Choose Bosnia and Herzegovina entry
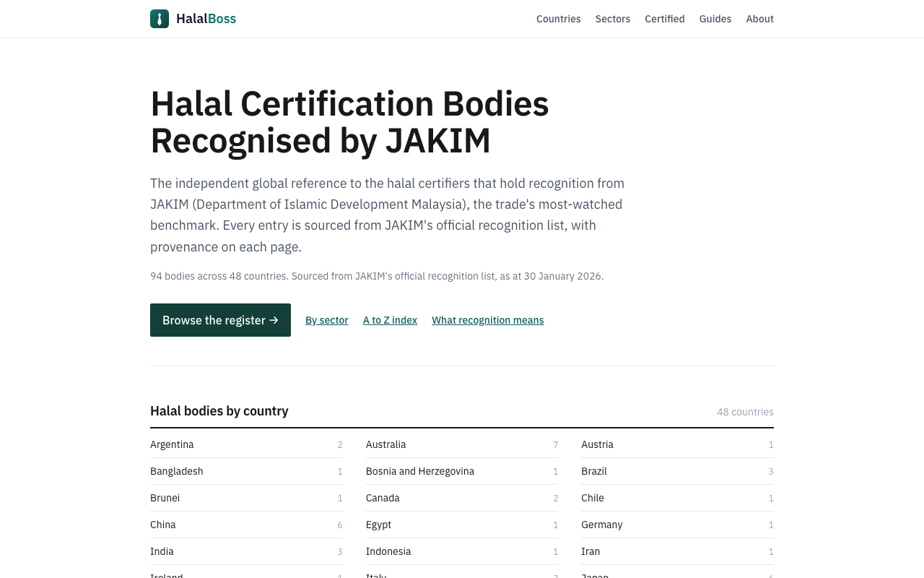Viewport: 924px width, 578px height. (x=462, y=471)
